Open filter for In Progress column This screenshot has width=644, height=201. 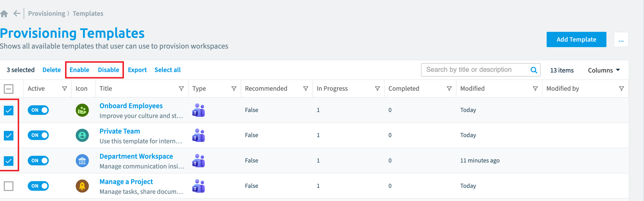pyautogui.click(x=377, y=89)
